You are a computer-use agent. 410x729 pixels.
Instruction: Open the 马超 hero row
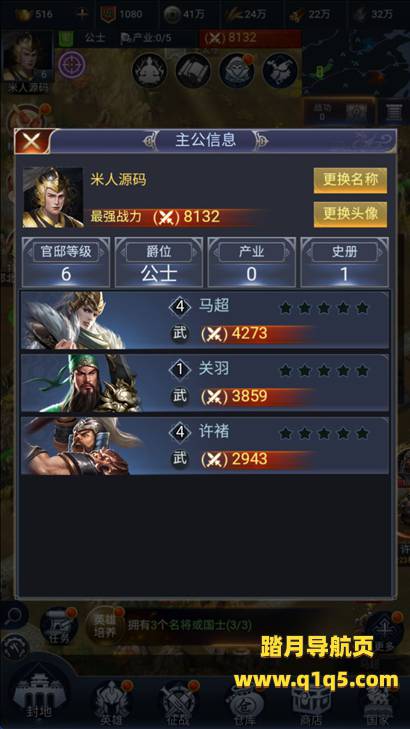point(205,320)
